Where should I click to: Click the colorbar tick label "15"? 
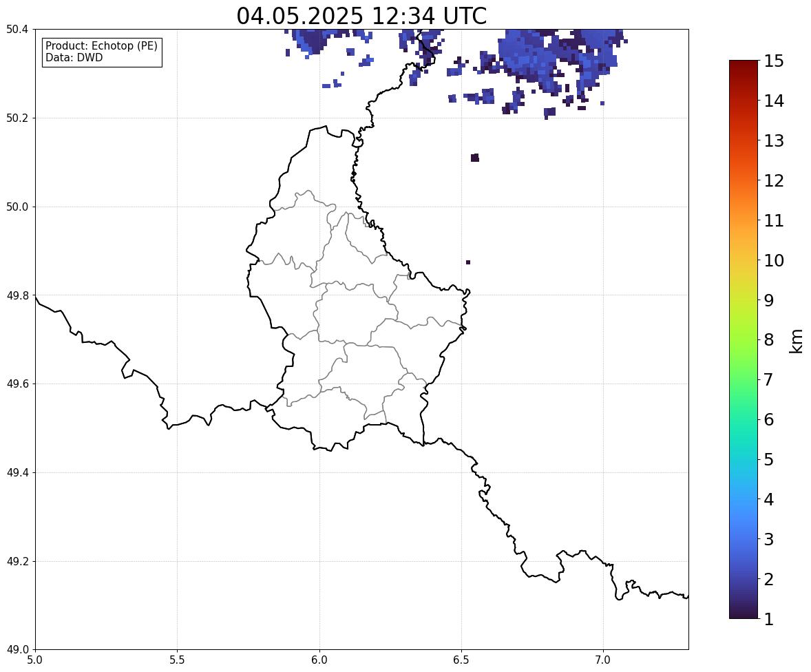tap(774, 61)
